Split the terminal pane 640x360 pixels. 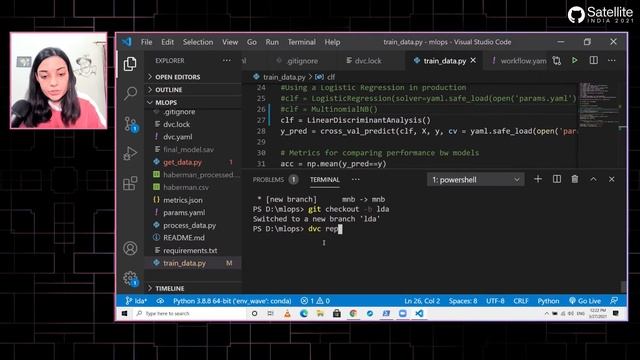[x=557, y=179]
